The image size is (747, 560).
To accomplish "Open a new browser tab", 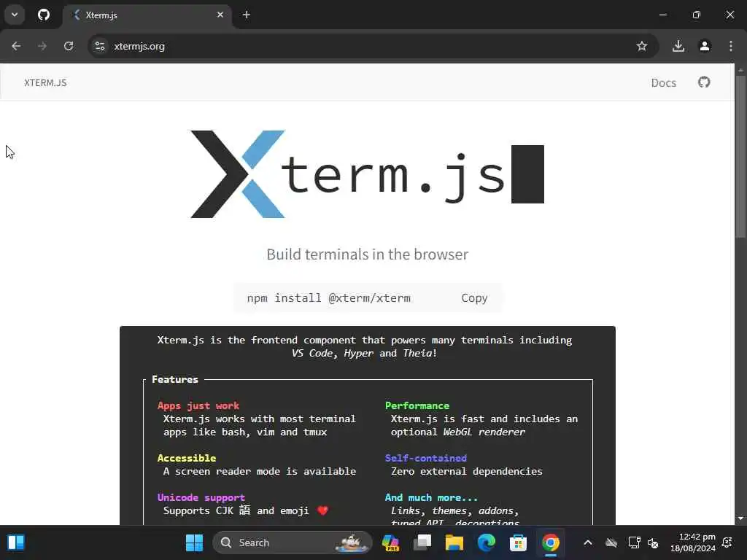I will (x=247, y=15).
